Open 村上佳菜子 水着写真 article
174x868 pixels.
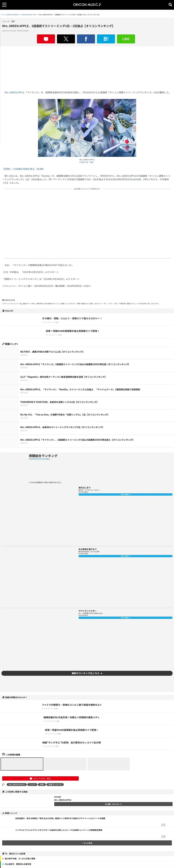point(18,864)
